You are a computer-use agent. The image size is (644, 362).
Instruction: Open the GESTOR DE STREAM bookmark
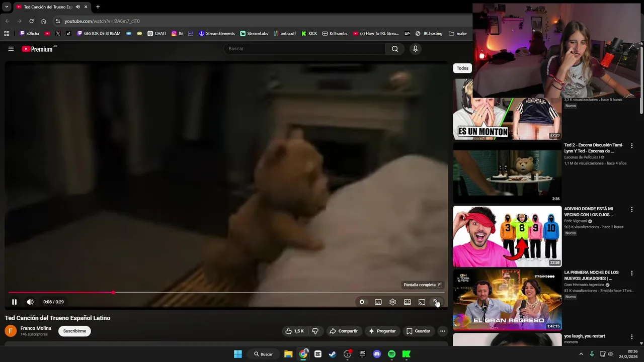pyautogui.click(x=99, y=34)
